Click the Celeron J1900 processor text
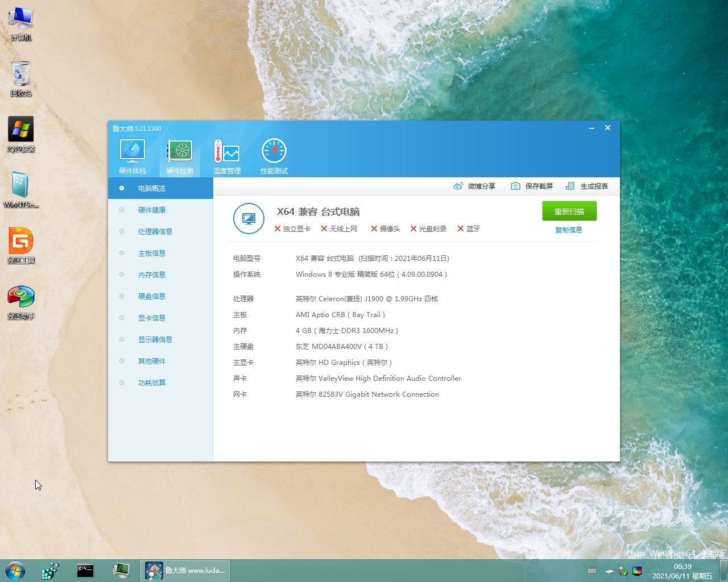Viewport: 728px width, 582px height. [x=367, y=298]
